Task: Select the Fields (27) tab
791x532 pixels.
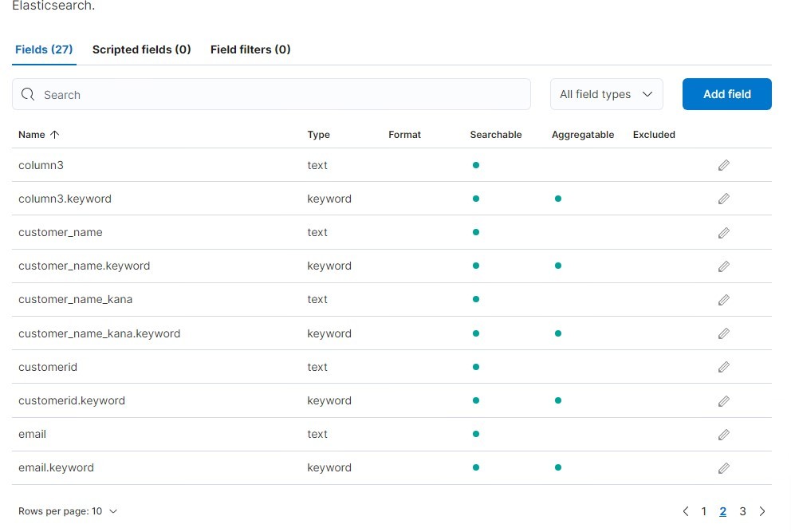Action: (x=44, y=49)
